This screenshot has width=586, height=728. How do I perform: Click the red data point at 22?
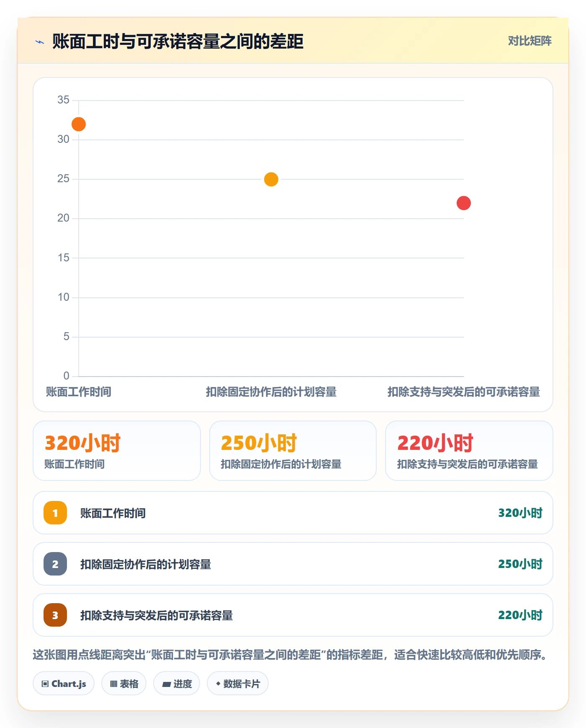pos(464,203)
